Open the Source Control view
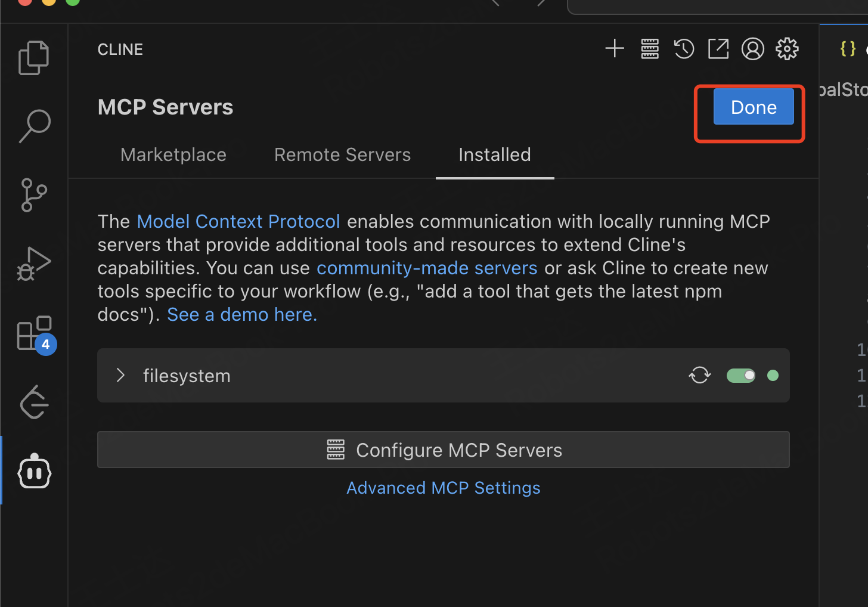 34,195
